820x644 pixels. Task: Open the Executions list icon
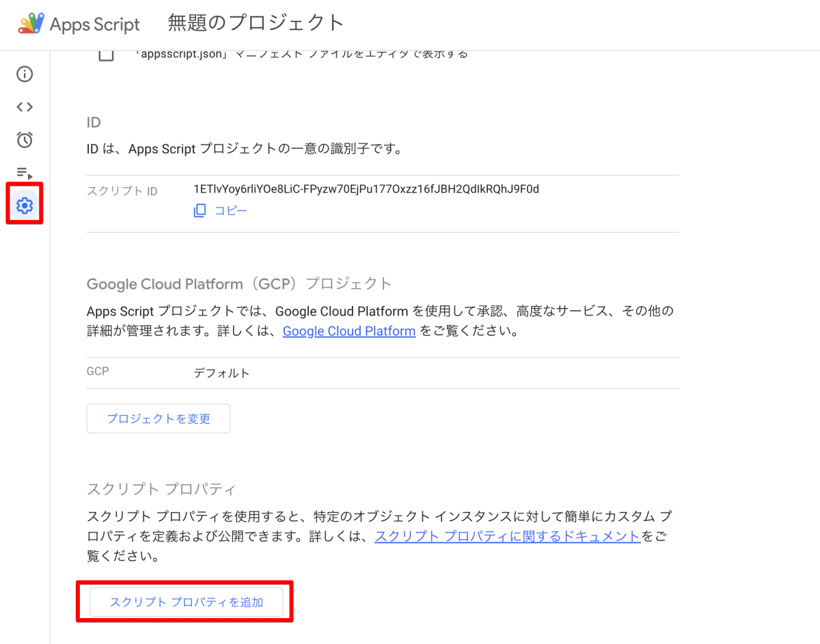[x=25, y=172]
